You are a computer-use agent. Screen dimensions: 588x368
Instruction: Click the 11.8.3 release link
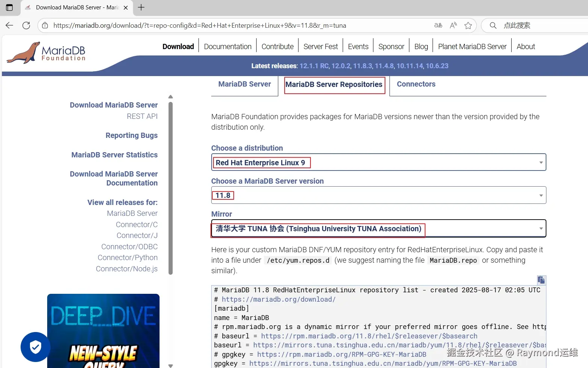[x=363, y=66]
